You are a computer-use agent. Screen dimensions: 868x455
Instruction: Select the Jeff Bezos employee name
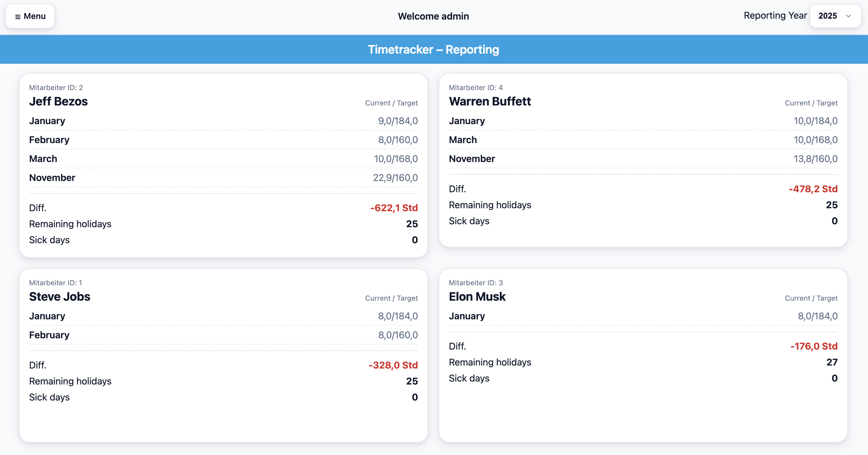click(x=58, y=101)
